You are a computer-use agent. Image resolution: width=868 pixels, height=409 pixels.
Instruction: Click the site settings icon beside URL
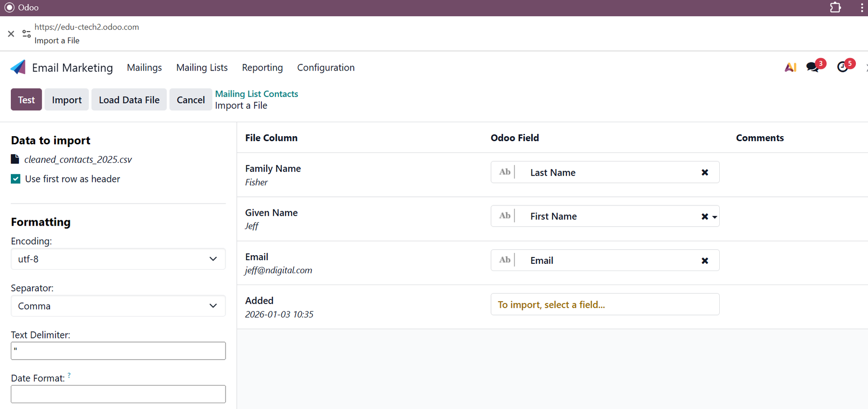[27, 34]
